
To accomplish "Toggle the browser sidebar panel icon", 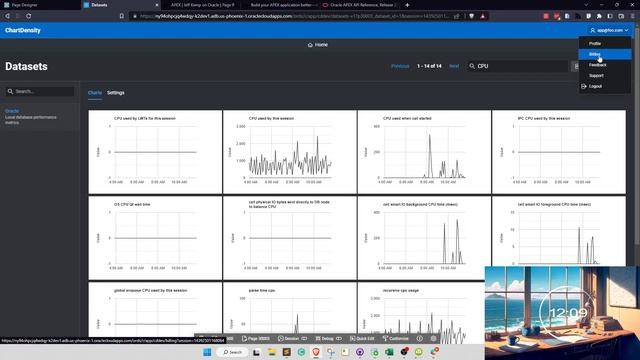I will [x=610, y=16].
